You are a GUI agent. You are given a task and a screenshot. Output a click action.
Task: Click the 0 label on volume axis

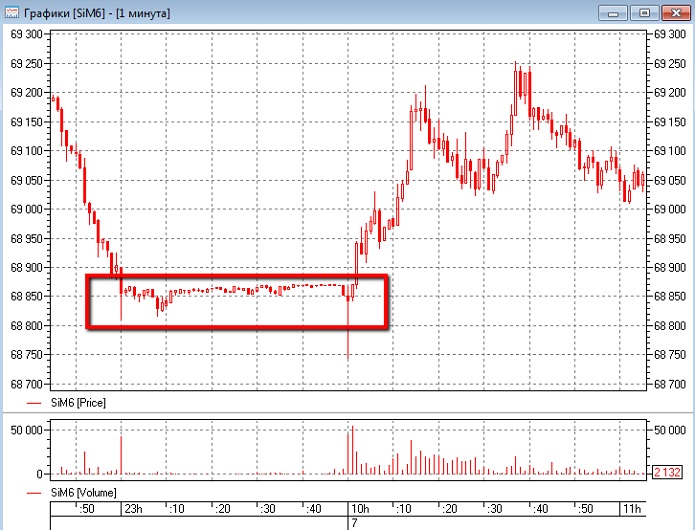pyautogui.click(x=39, y=475)
